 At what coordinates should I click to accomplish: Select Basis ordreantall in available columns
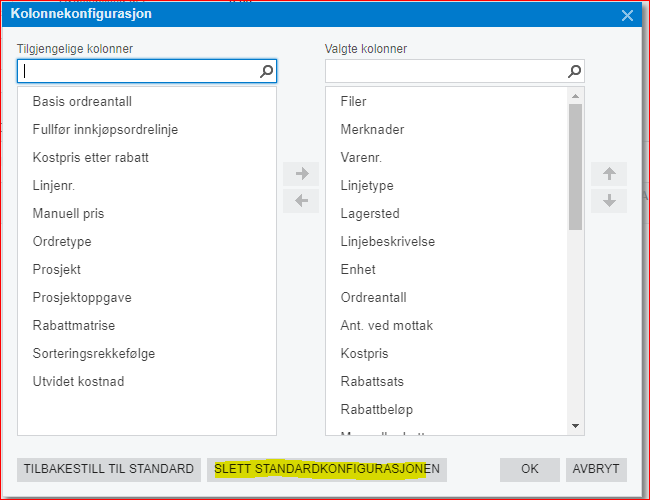point(82,101)
